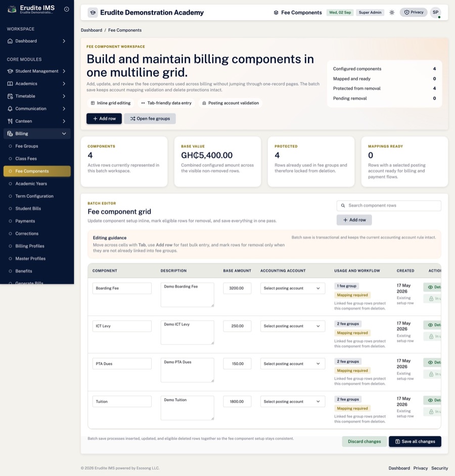Click Posting account validation chip
455x476 pixels.
click(230, 103)
